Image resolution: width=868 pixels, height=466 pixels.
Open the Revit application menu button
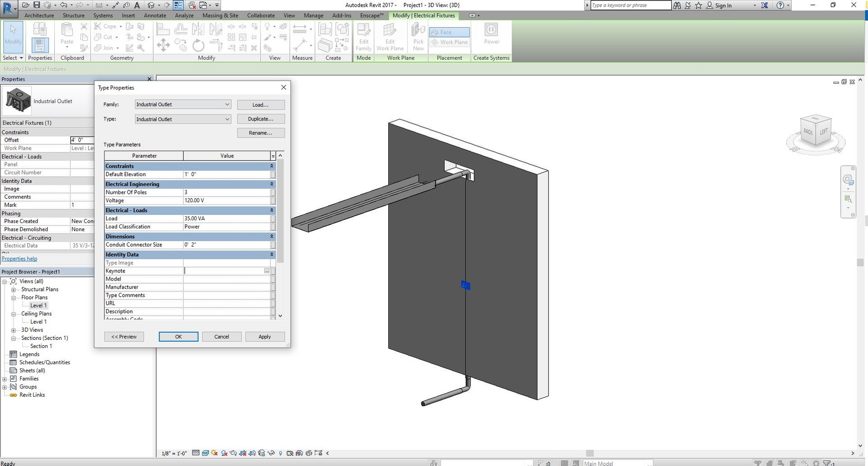click(x=9, y=8)
